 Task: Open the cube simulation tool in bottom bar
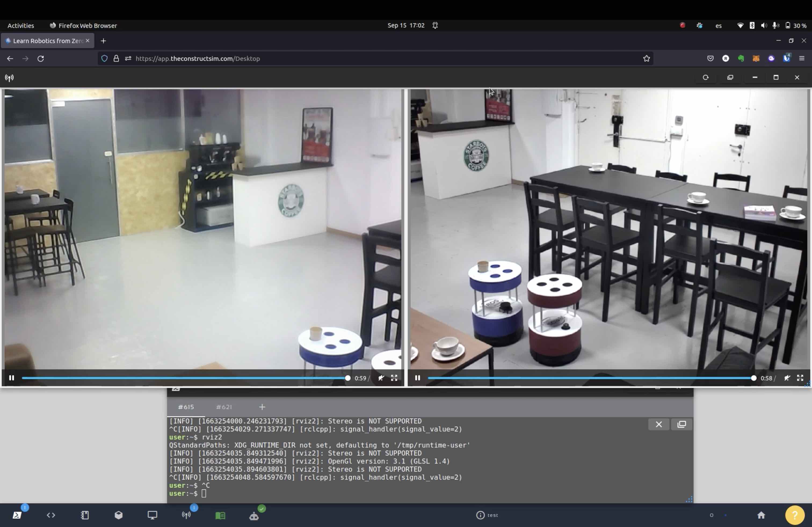coord(118,515)
